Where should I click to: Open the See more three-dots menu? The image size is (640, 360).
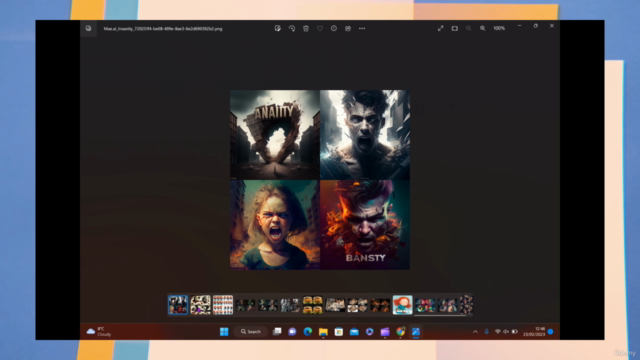coord(362,28)
